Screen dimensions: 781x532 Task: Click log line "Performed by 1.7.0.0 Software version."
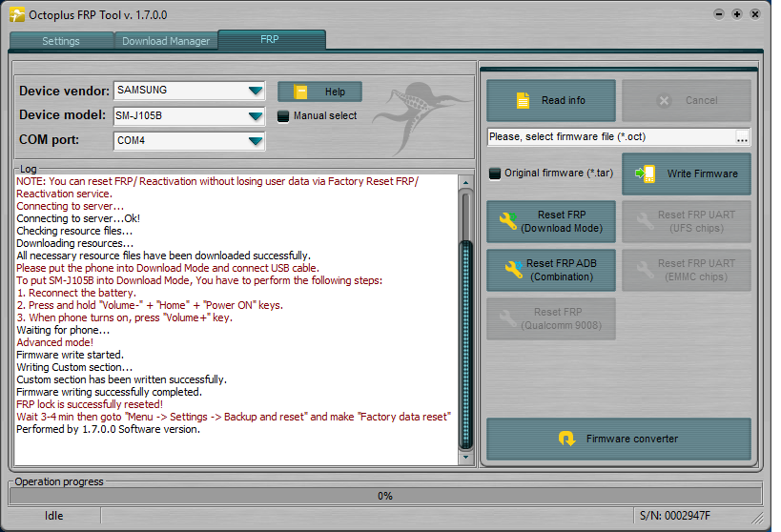[108, 429]
